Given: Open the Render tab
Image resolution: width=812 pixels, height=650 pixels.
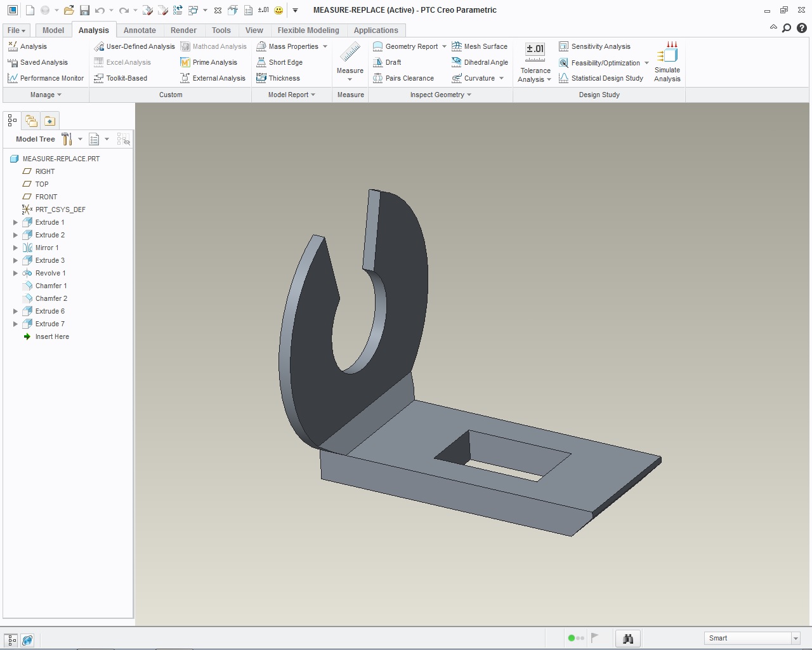Looking at the screenshot, I should tap(183, 30).
